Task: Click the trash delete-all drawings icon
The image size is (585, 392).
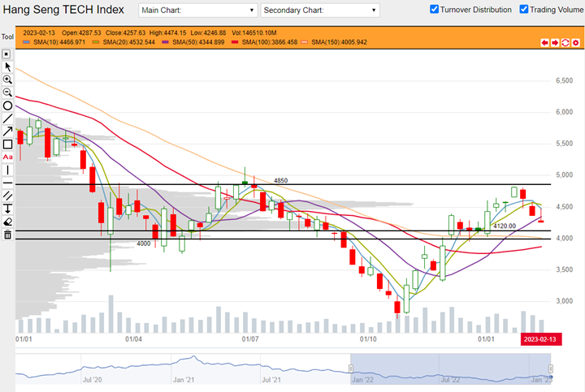Action: click(7, 235)
